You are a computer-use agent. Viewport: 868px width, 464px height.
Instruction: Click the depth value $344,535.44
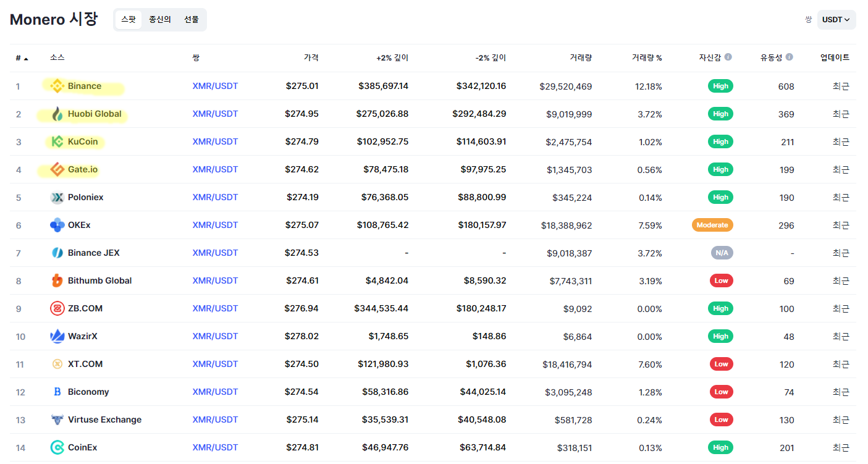(381, 308)
